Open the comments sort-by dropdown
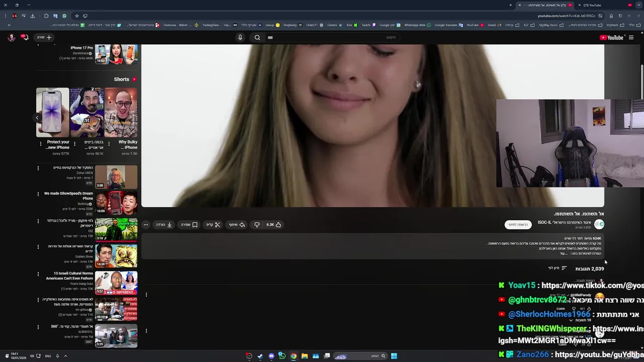The width and height of the screenshot is (644, 362). coord(557,268)
